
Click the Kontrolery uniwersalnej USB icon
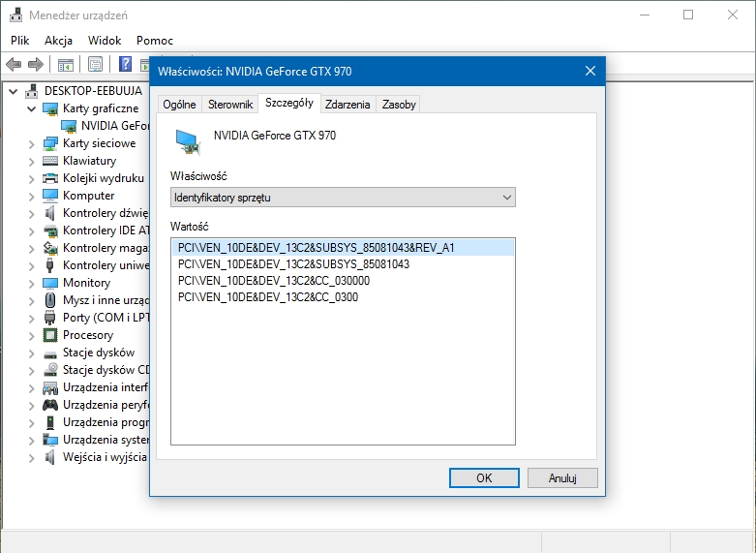pyautogui.click(x=49, y=265)
